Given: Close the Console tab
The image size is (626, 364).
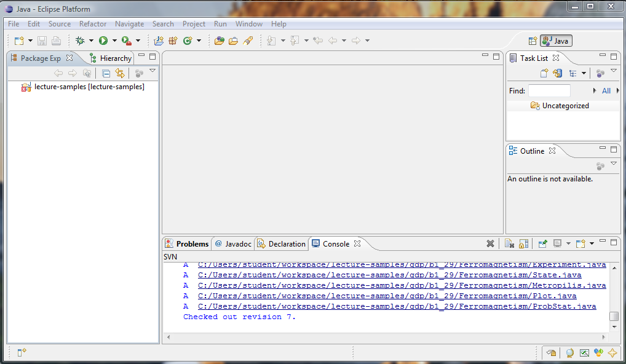Looking at the screenshot, I should [x=357, y=243].
